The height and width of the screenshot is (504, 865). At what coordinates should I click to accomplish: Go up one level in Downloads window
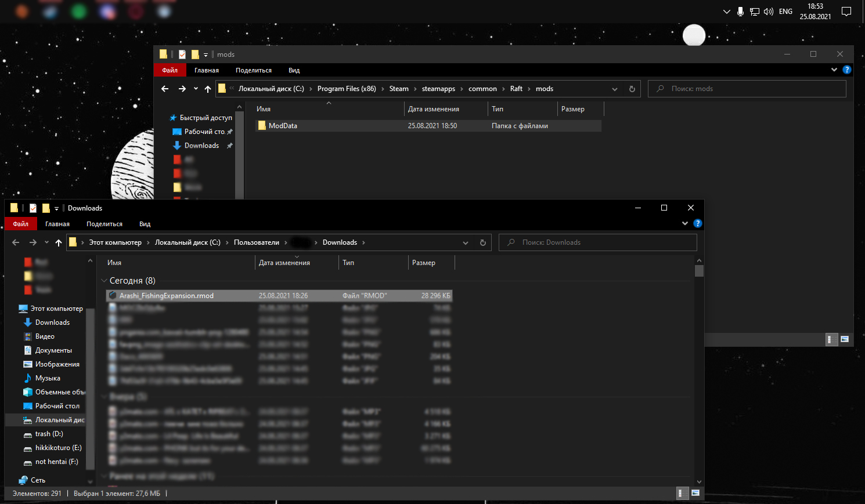tap(59, 242)
